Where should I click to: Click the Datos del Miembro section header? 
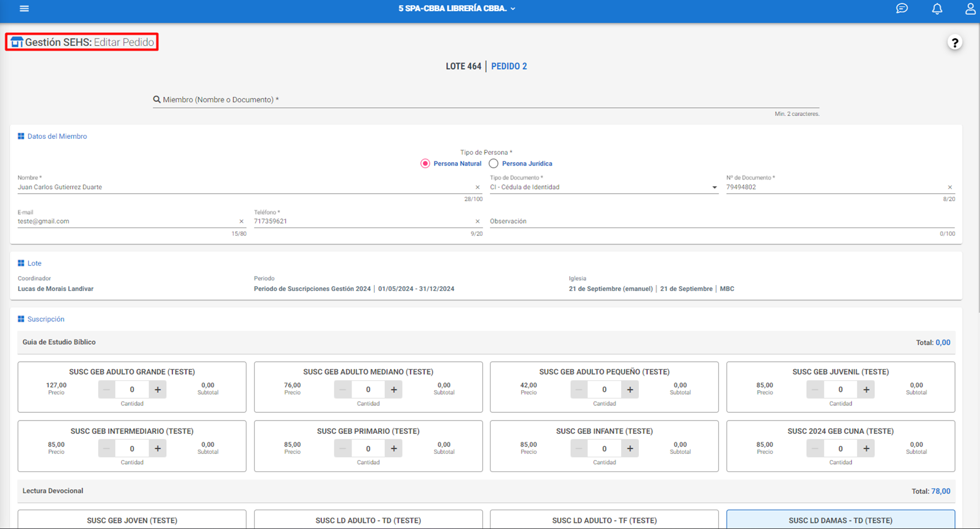coord(52,136)
